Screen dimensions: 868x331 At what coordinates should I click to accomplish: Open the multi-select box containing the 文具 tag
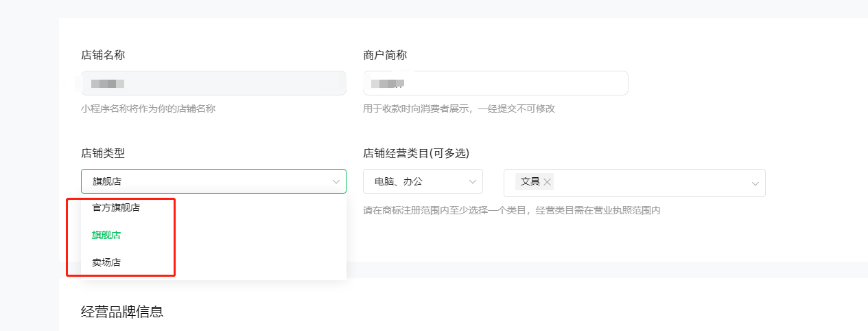pyautogui.click(x=635, y=183)
